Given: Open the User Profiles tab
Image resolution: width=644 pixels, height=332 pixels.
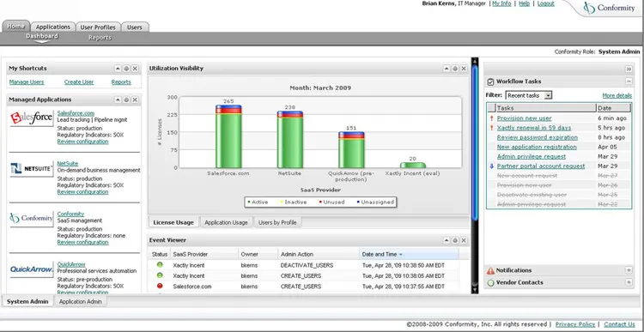Looking at the screenshot, I should coord(98,27).
